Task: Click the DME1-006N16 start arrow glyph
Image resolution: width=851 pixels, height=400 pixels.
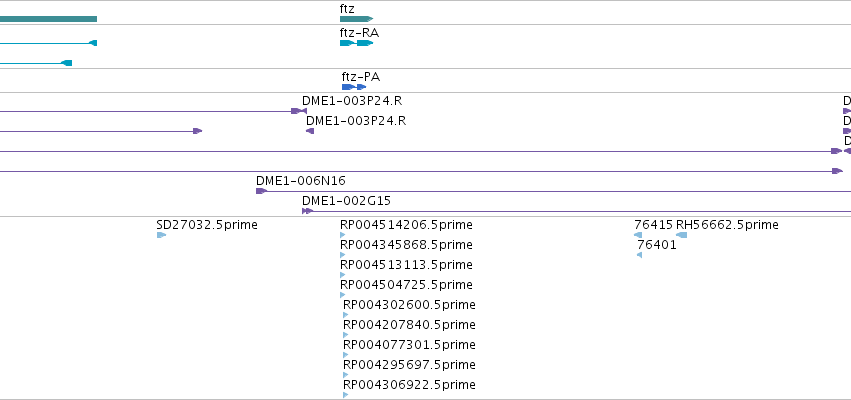Action: pos(262,191)
